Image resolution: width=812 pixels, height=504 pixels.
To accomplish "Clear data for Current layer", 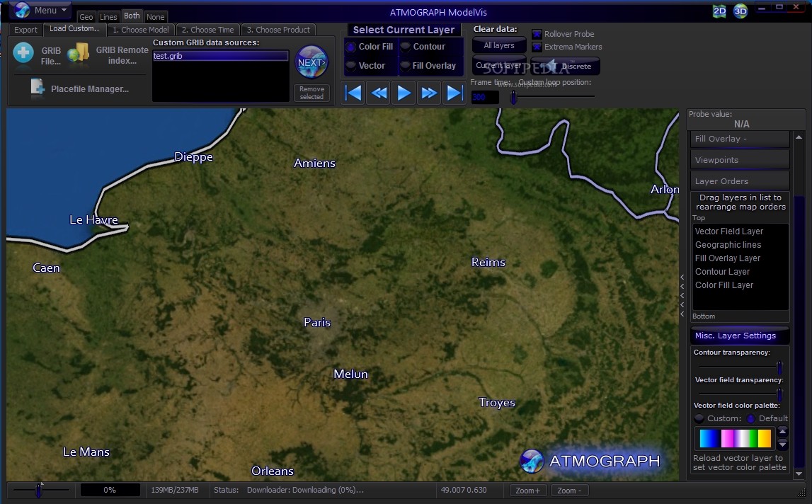I will tap(498, 65).
